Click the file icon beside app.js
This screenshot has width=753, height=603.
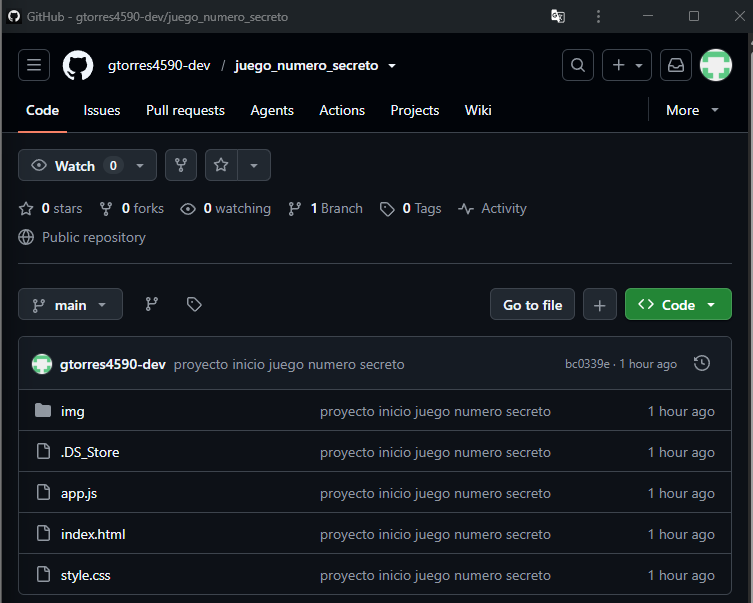coord(43,492)
